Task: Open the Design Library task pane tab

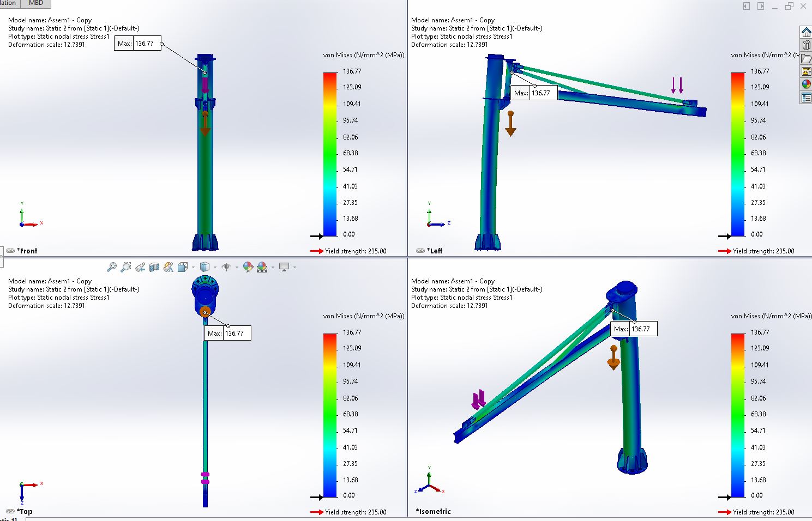Action: (806, 46)
